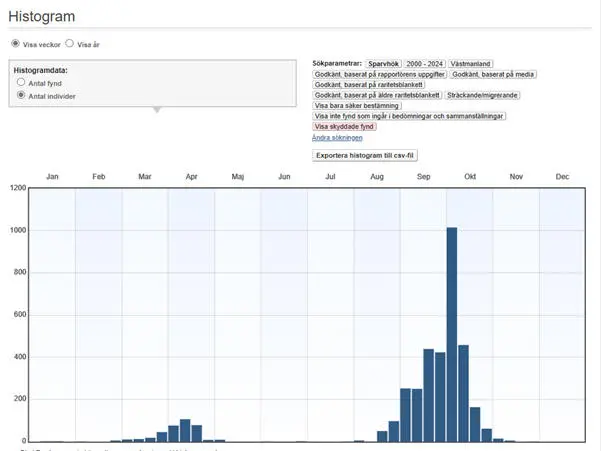Viewport: 601px width, 451px height.
Task: Click 'Godkänt, baserat på media' tag
Action: click(493, 74)
